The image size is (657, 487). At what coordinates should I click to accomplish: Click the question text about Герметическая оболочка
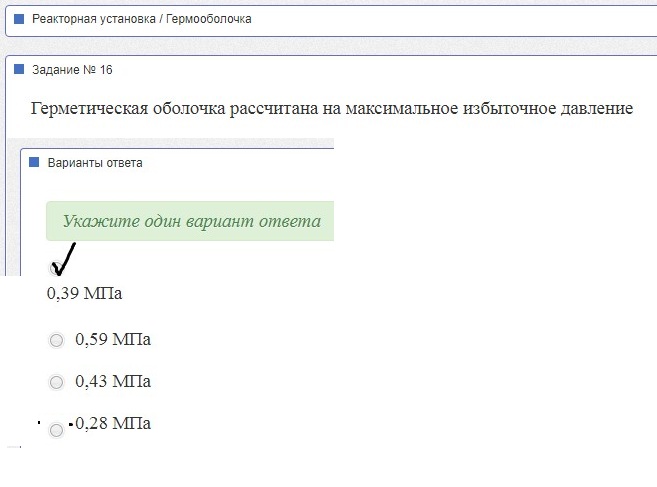click(332, 109)
